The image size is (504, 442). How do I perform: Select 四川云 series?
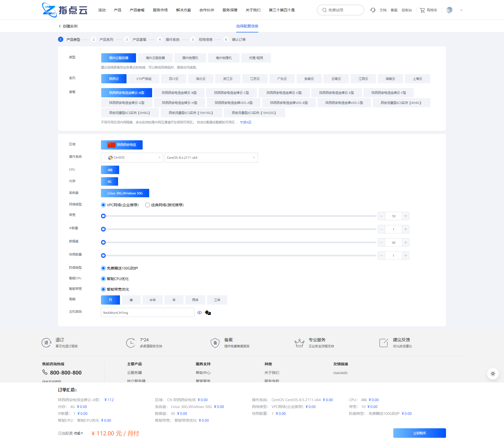174,79
